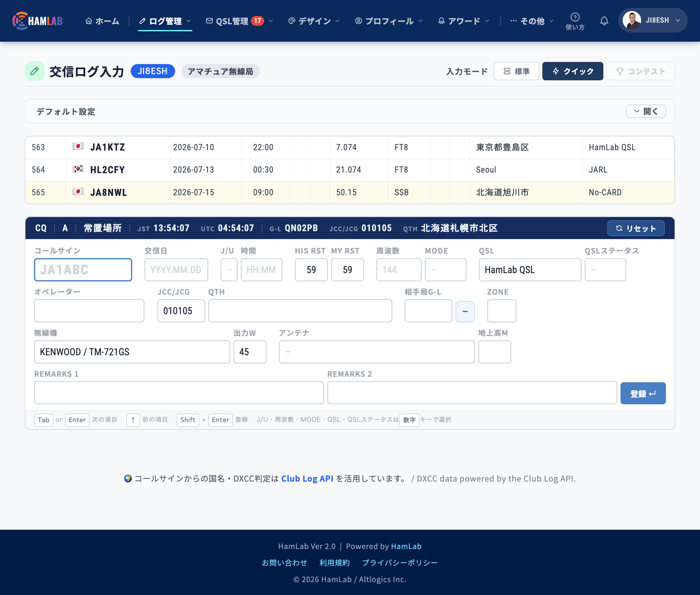Click the オペレーター input field
Screen dimensions: 700x595
pos(89,311)
